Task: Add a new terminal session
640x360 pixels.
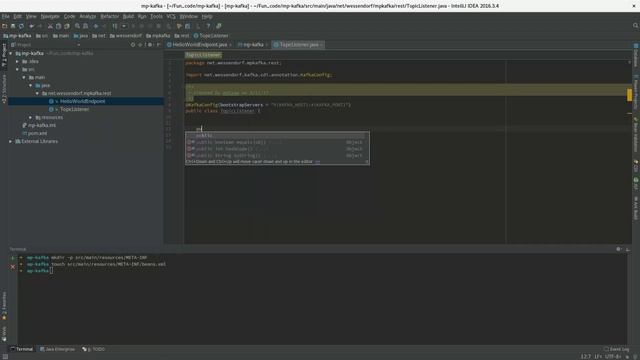Action: (x=13, y=258)
